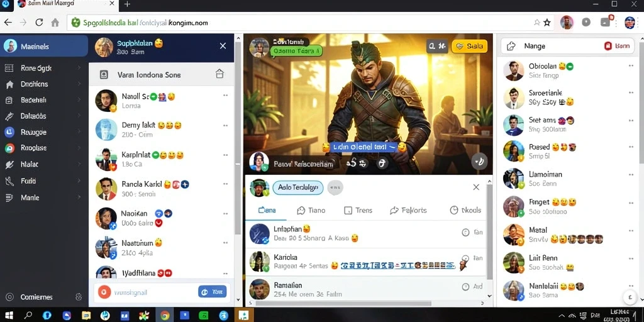The image size is (644, 322).
Task: Open the Windows Start menu
Action: point(9,315)
